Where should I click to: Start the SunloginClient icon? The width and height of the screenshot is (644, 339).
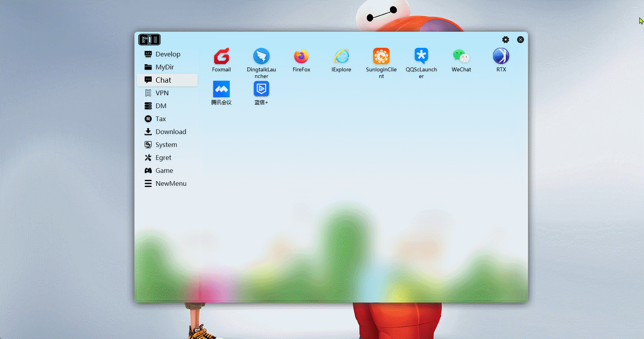[381, 56]
